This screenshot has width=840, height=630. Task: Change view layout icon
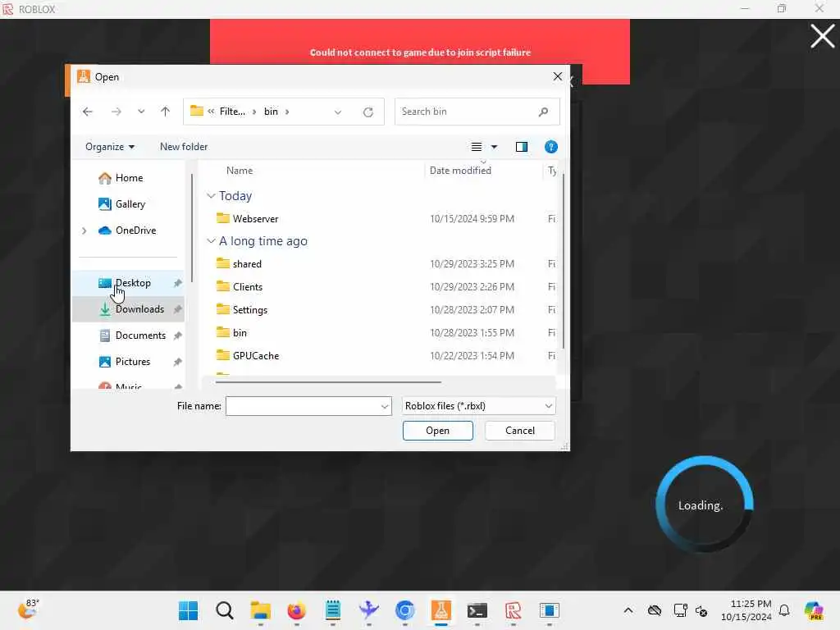(477, 147)
